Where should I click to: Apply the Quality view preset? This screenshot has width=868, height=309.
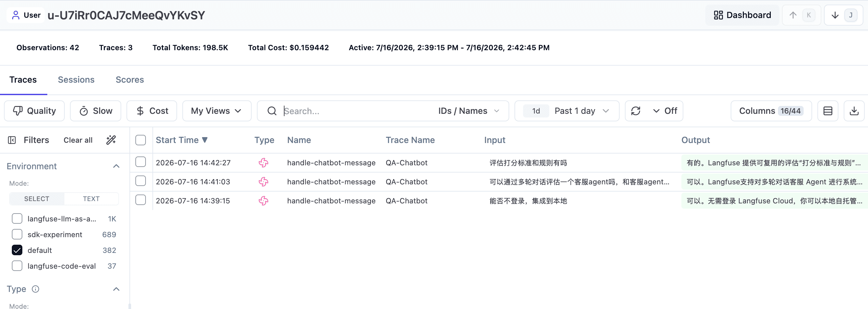(x=34, y=111)
